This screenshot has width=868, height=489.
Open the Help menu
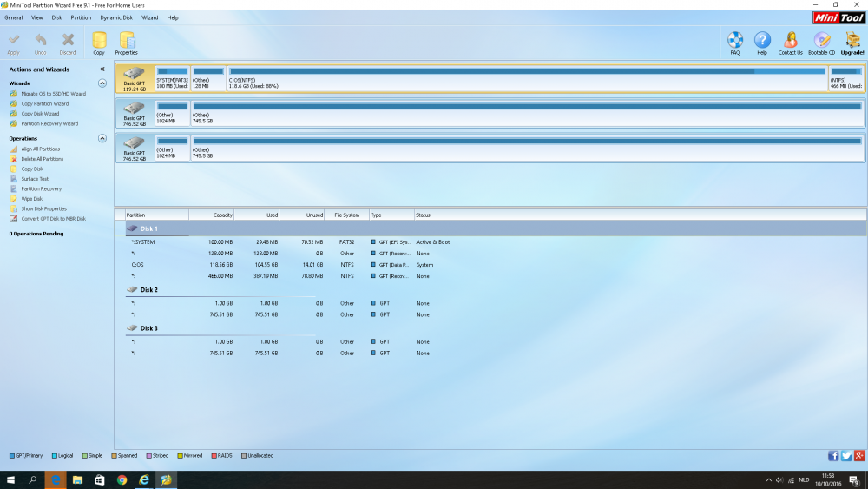coord(173,17)
